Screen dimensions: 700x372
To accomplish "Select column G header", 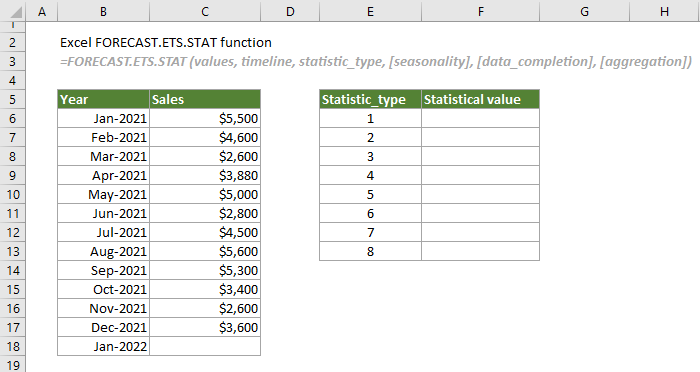I will [x=584, y=11].
